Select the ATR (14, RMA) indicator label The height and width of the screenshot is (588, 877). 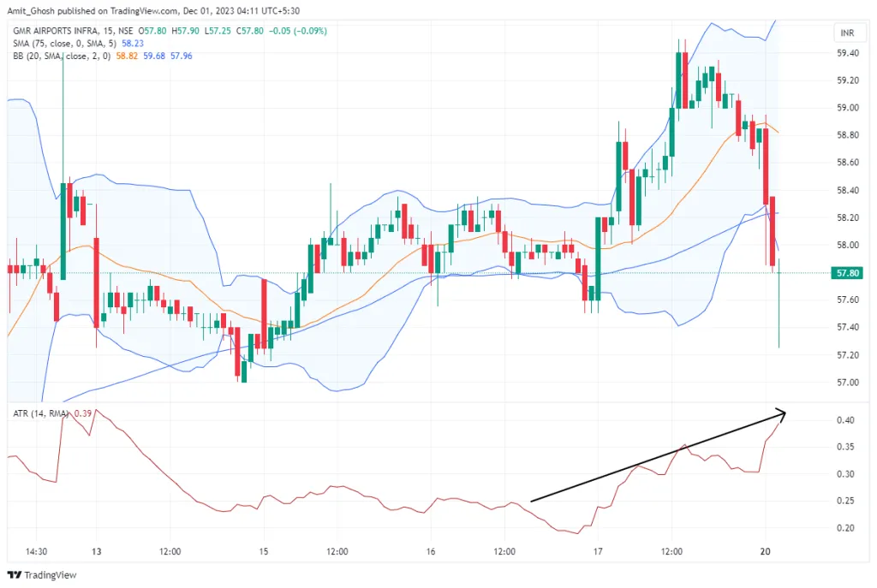39,414
